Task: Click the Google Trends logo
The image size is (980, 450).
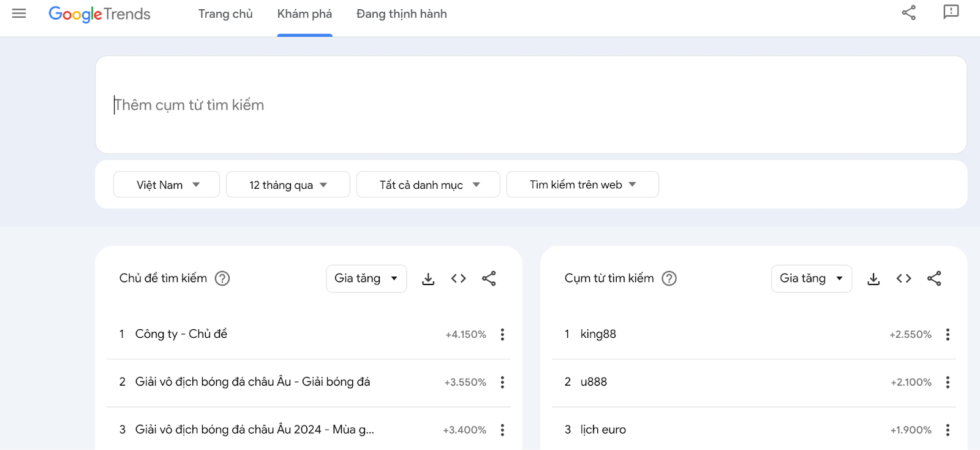Action: click(x=99, y=14)
